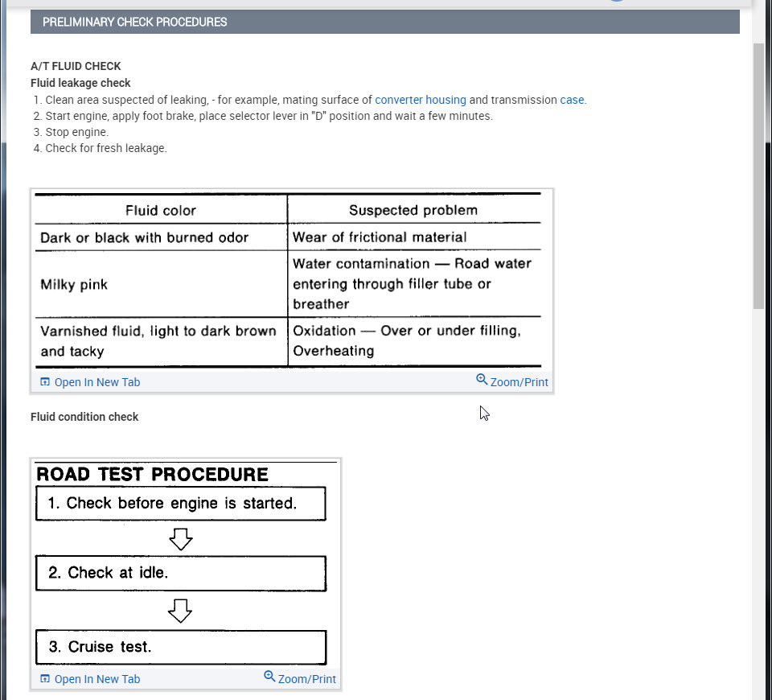Click step '3. Stop engine.'
The width and height of the screenshot is (772, 700).
click(x=72, y=133)
